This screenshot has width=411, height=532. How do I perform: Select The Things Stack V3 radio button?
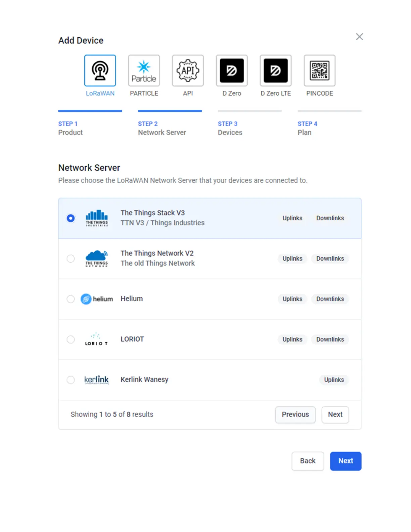click(71, 218)
